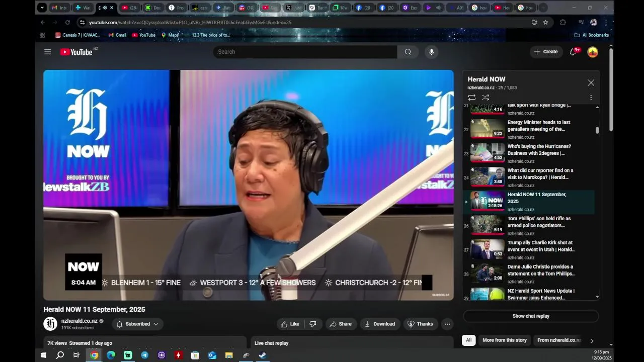Image resolution: width=644 pixels, height=362 pixels.
Task: Open Chrome extensions puzzle icon
Action: (563, 22)
